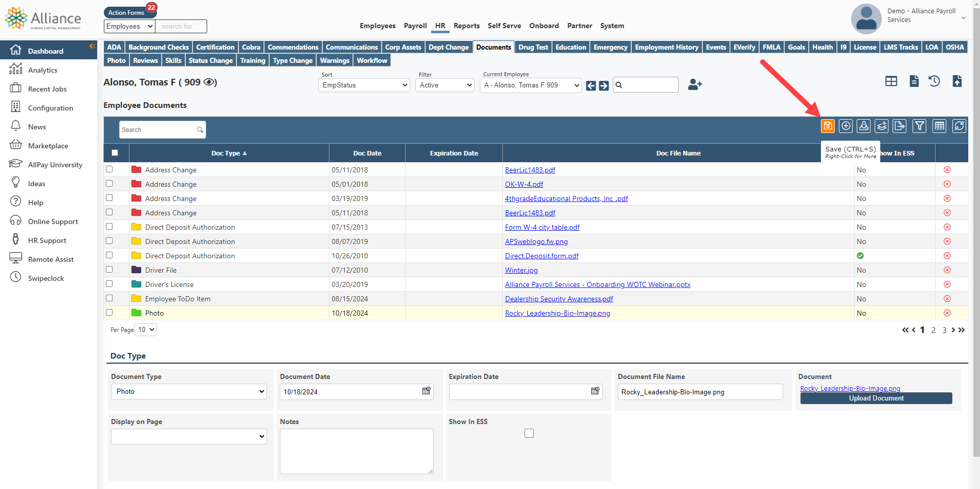
Task: Change the Per Page count dropdown
Action: [x=145, y=330]
